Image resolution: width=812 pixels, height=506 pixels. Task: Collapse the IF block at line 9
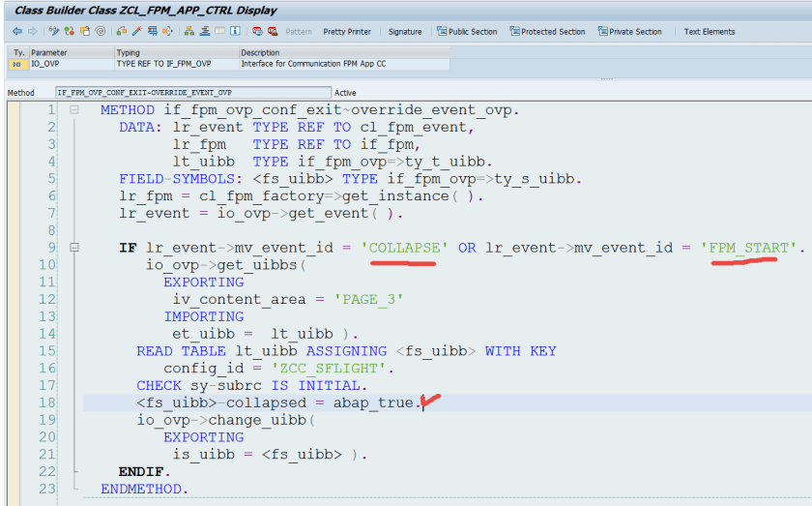[x=74, y=249]
